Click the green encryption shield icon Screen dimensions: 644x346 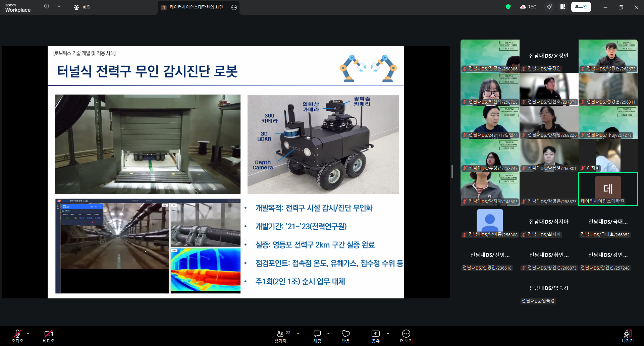click(x=508, y=7)
